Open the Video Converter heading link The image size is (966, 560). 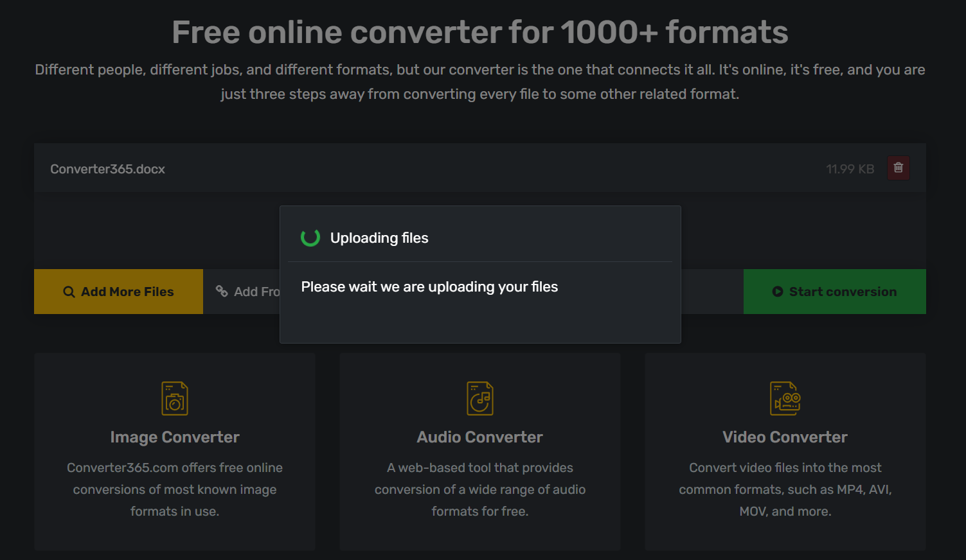pyautogui.click(x=785, y=437)
